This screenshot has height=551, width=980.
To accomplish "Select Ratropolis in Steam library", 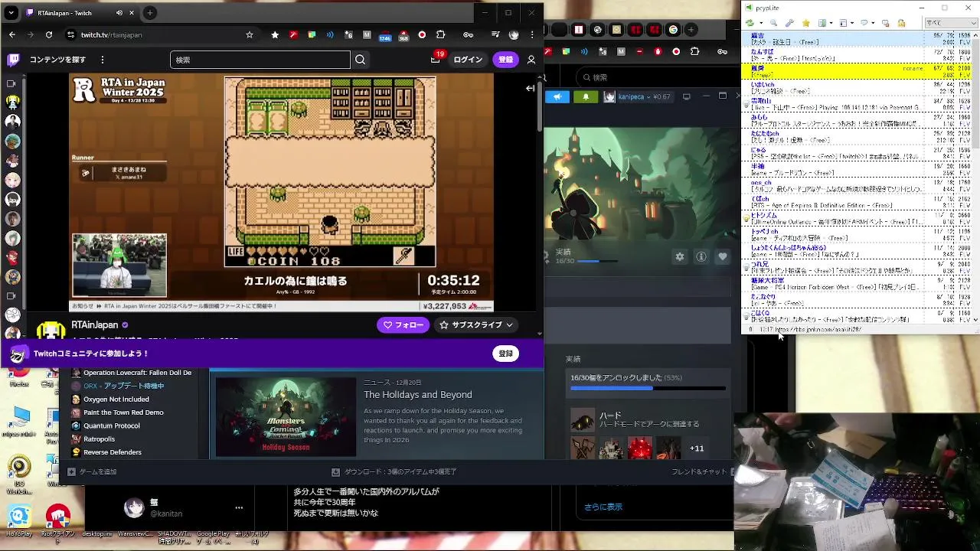I will pyautogui.click(x=99, y=439).
